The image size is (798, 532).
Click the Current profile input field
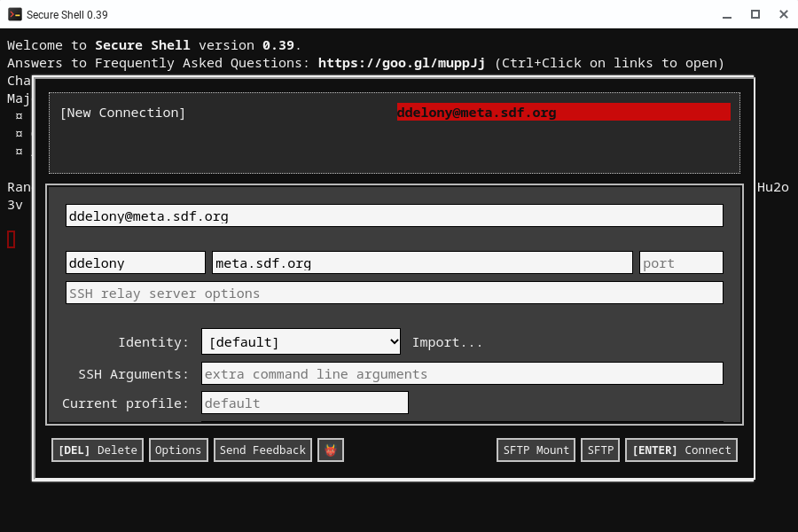point(305,403)
